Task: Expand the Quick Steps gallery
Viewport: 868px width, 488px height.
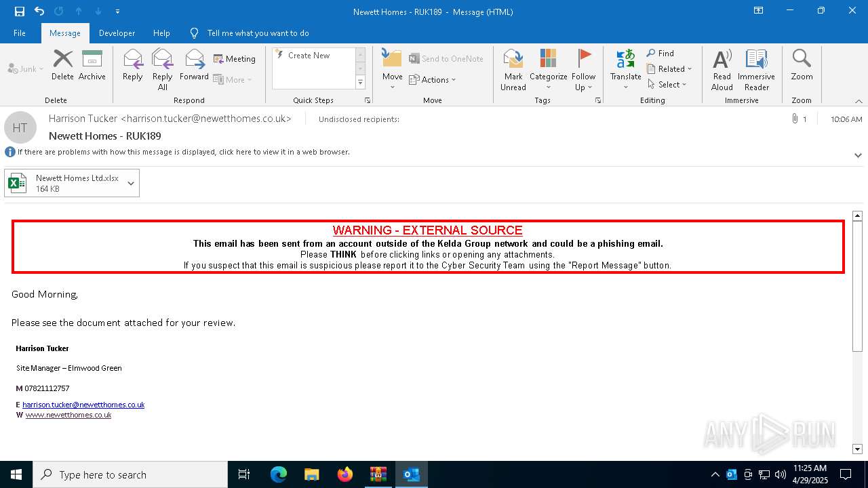Action: pos(361,83)
